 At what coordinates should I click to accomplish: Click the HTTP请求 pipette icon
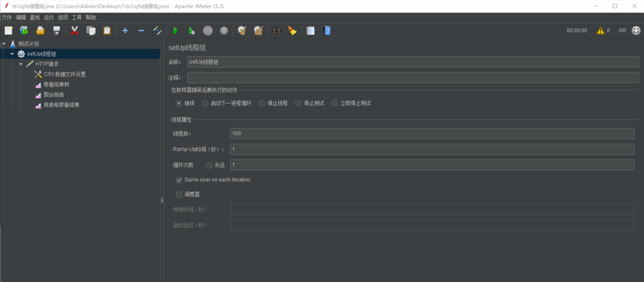point(30,64)
